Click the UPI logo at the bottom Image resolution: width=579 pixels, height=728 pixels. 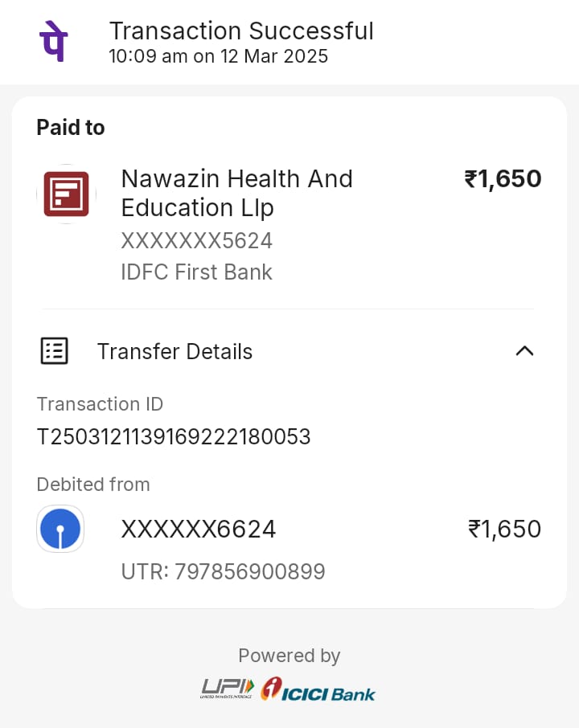coord(228,689)
